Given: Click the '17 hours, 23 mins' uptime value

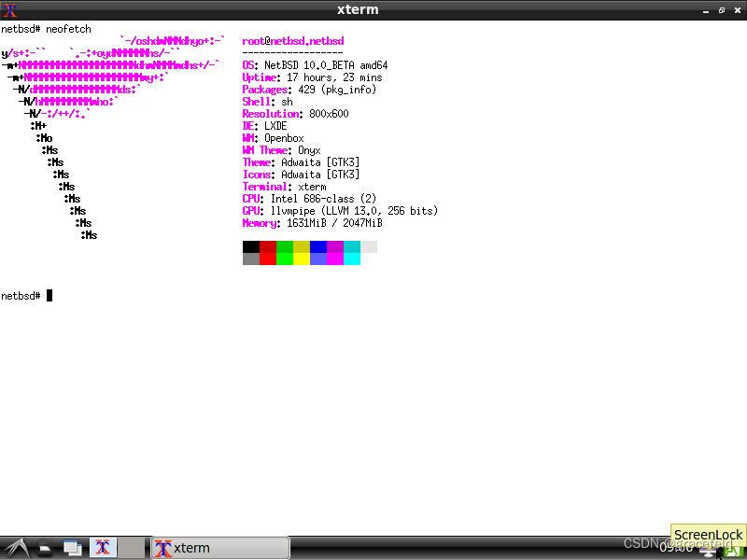Looking at the screenshot, I should [334, 77].
